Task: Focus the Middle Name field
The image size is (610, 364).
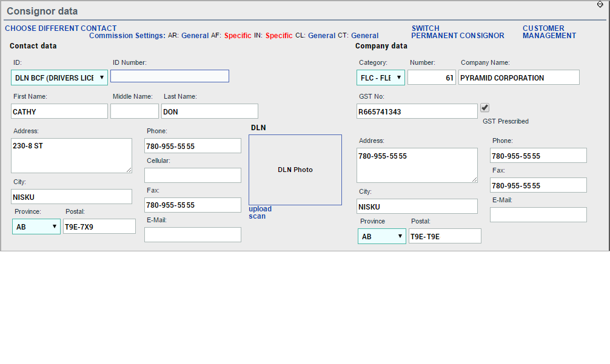Action: coord(135,111)
